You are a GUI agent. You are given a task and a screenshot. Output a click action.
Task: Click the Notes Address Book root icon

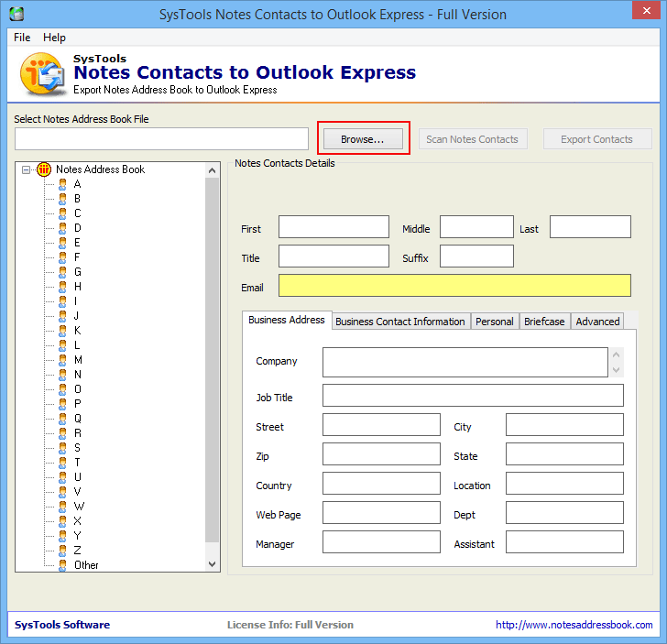pos(44,169)
